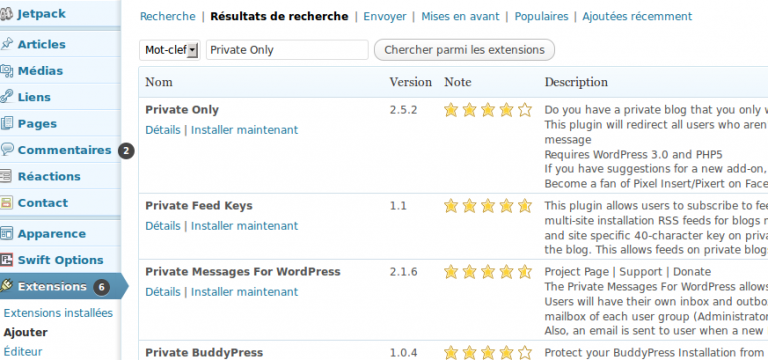The height and width of the screenshot is (360, 768).
Task: Open Ajoutées récemment tab
Action: [x=637, y=16]
